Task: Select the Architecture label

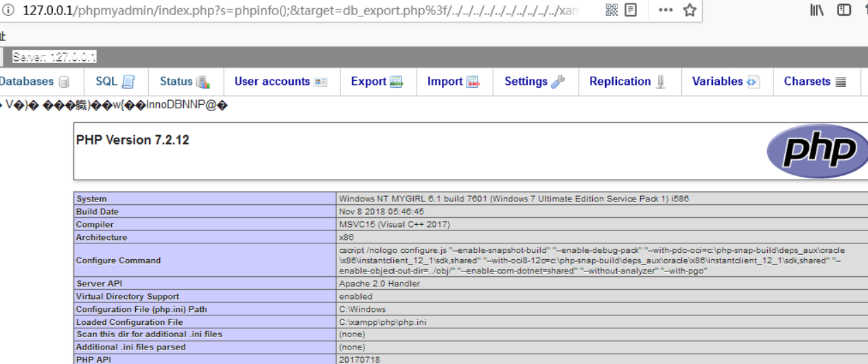Action: (x=102, y=237)
